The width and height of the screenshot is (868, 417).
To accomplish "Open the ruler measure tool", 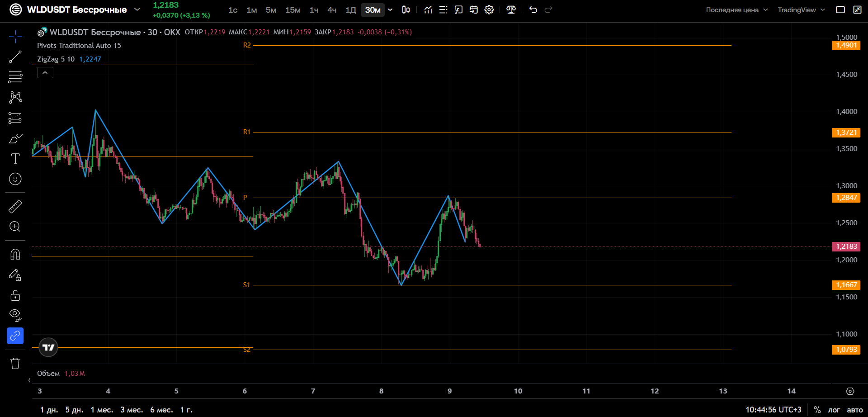I will click(x=15, y=206).
